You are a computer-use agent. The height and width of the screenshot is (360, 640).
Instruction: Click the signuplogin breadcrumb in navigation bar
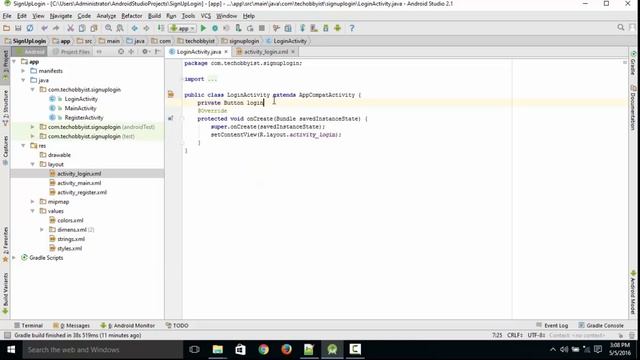pos(240,41)
